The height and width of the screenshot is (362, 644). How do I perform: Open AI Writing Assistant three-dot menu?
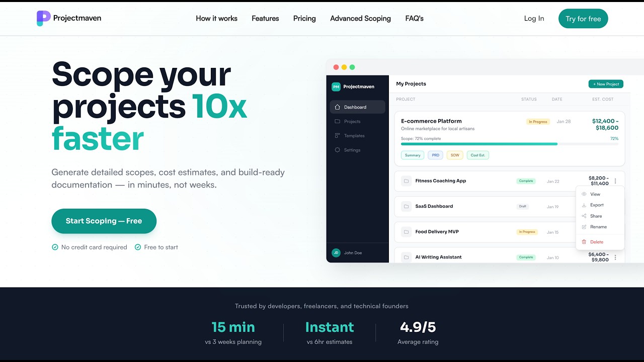[615, 257]
